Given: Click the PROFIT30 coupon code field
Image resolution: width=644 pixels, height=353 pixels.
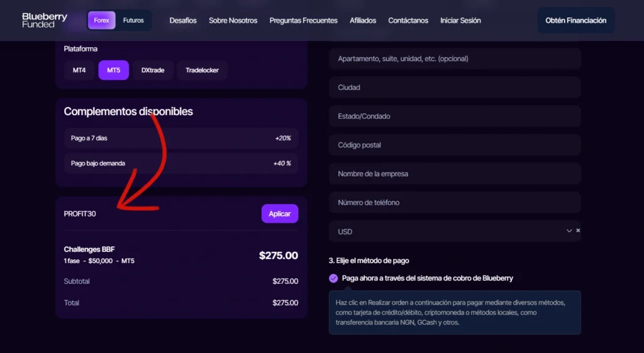Looking at the screenshot, I should tap(157, 214).
